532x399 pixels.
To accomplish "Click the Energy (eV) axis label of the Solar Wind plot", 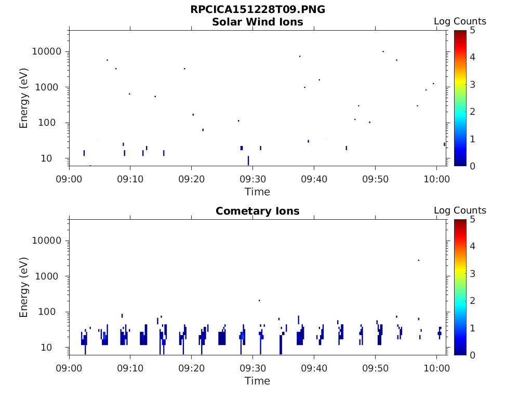I will pyautogui.click(x=23, y=98).
